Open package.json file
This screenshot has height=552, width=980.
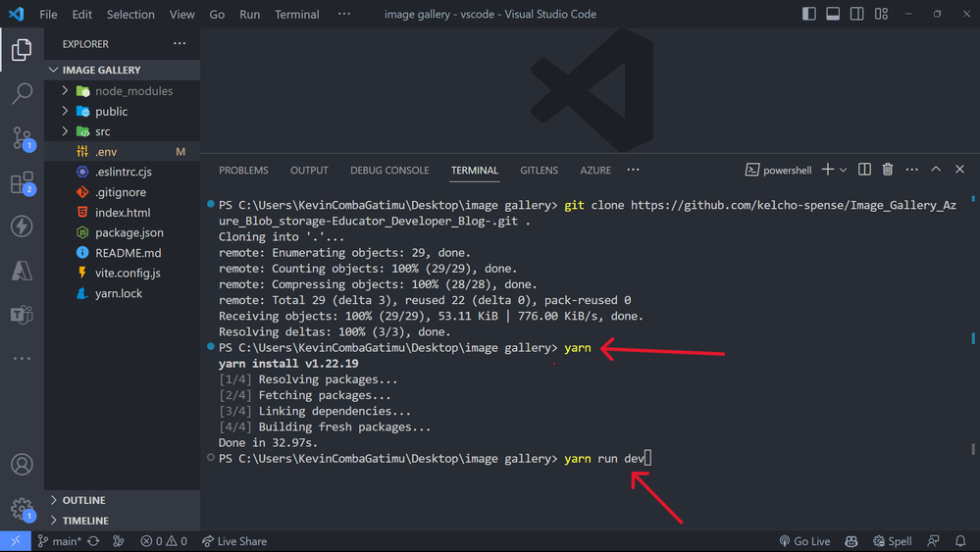click(x=123, y=232)
